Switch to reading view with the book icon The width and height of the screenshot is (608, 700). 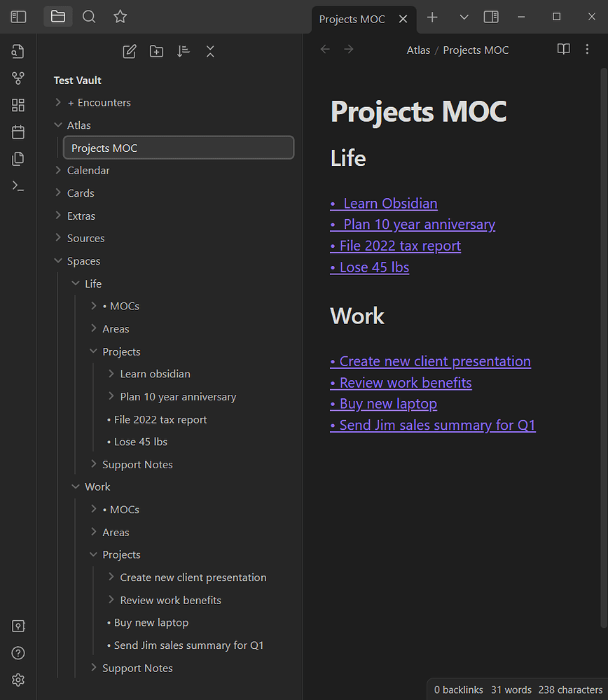click(563, 49)
